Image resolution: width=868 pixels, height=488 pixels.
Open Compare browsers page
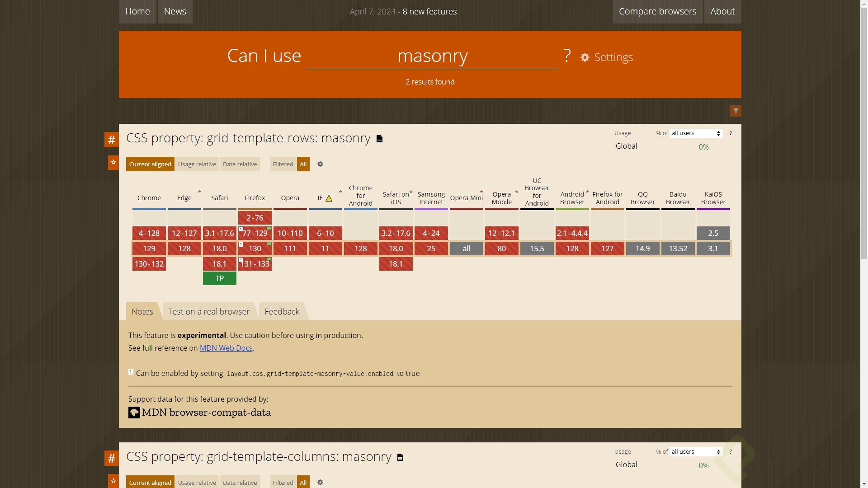657,11
